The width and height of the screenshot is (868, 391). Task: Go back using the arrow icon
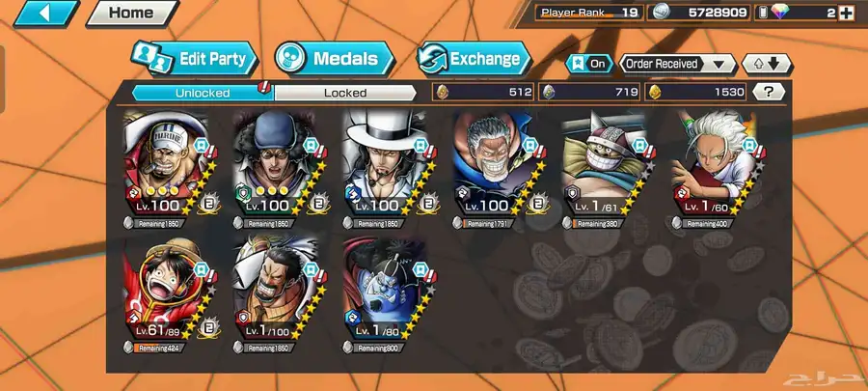(x=46, y=14)
